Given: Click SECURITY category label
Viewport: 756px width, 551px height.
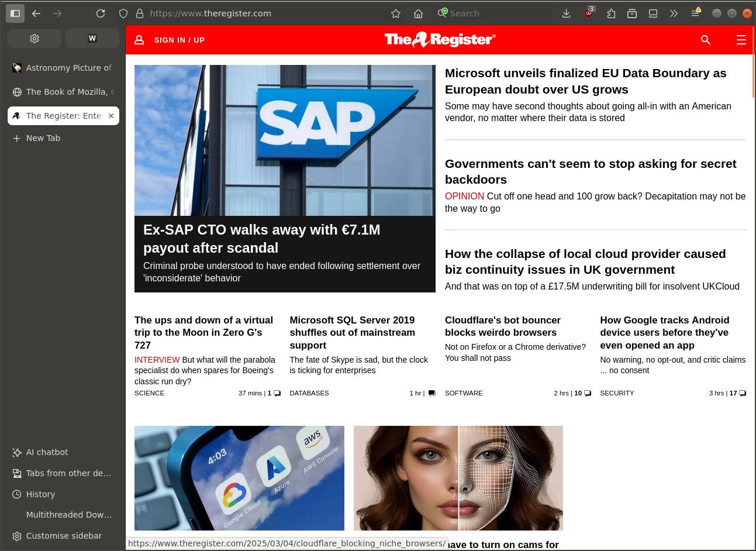Looking at the screenshot, I should (617, 393).
